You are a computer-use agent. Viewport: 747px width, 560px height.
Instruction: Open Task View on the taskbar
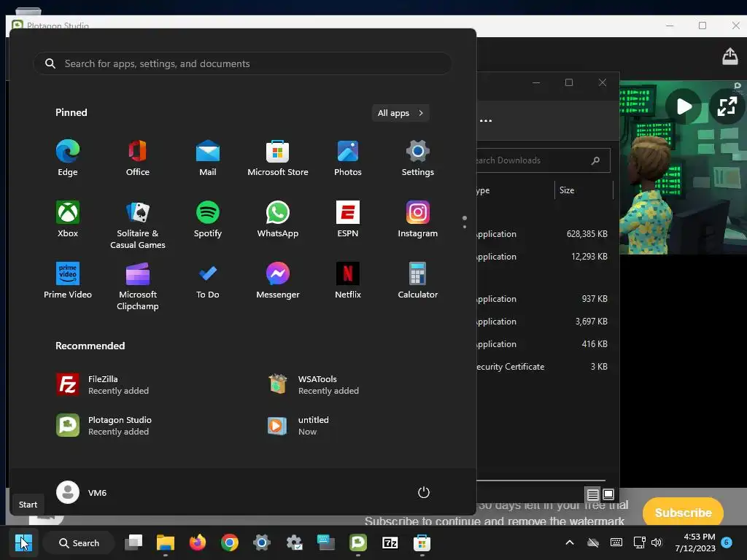tap(133, 542)
